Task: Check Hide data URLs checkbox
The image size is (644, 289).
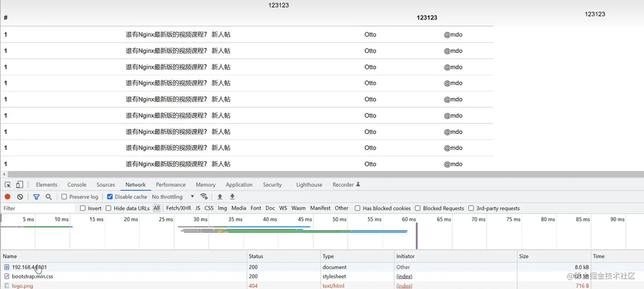Action: [109, 208]
